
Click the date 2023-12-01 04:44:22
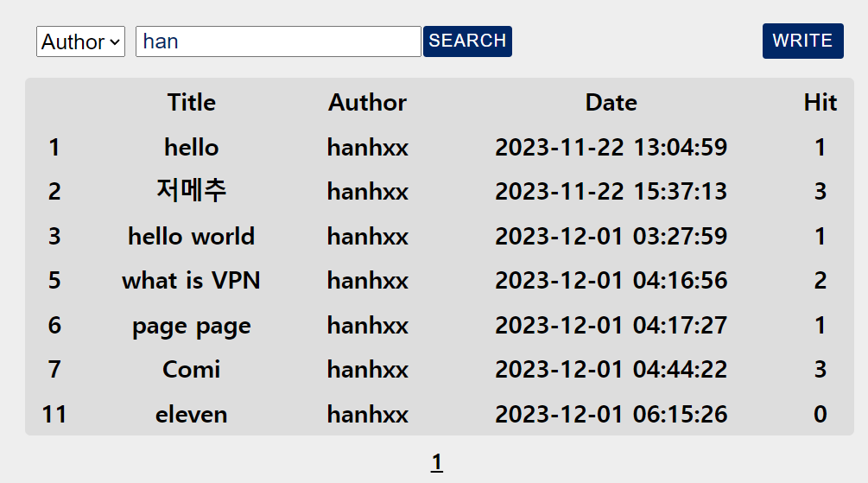coord(611,370)
